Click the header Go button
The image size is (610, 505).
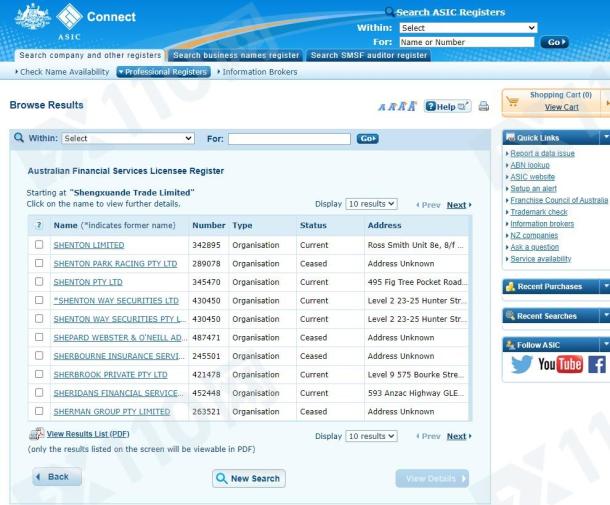(x=555, y=42)
